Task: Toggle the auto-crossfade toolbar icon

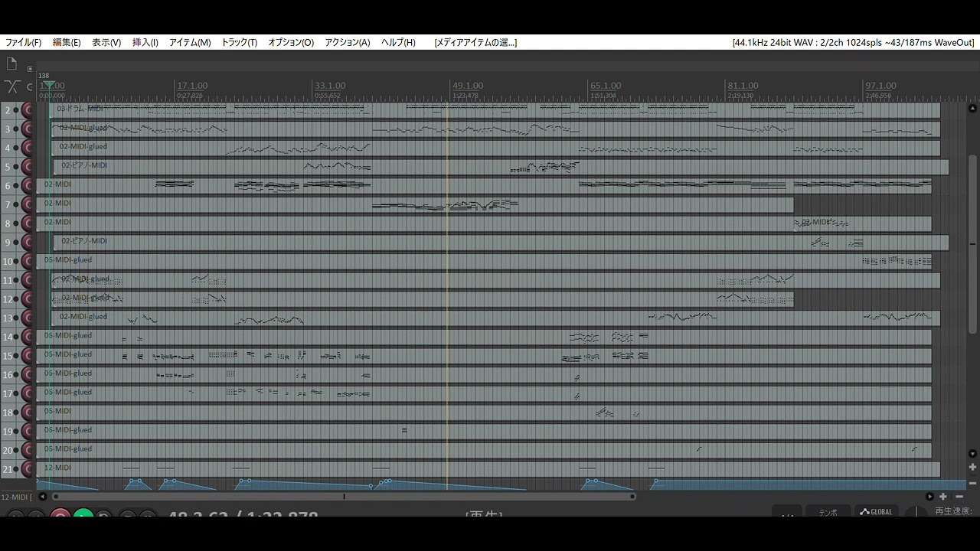Action: (11, 86)
